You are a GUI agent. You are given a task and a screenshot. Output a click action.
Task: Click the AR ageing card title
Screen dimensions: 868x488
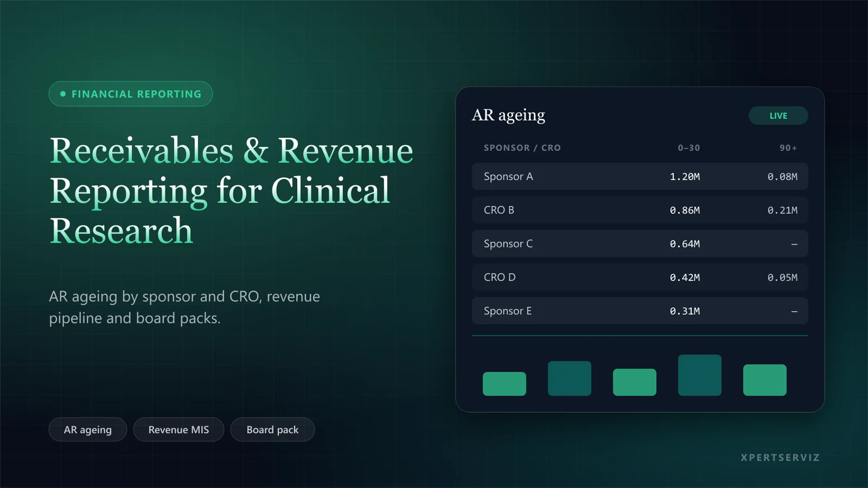[x=508, y=115]
